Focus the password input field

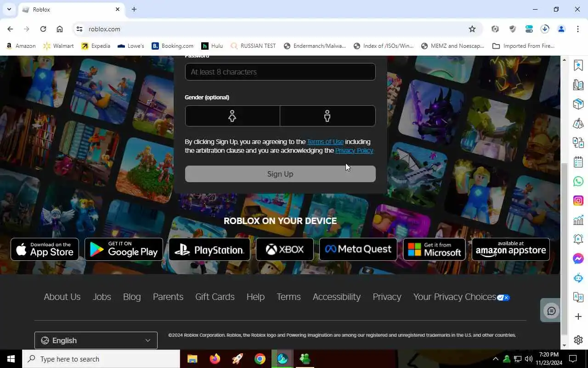[280, 72]
